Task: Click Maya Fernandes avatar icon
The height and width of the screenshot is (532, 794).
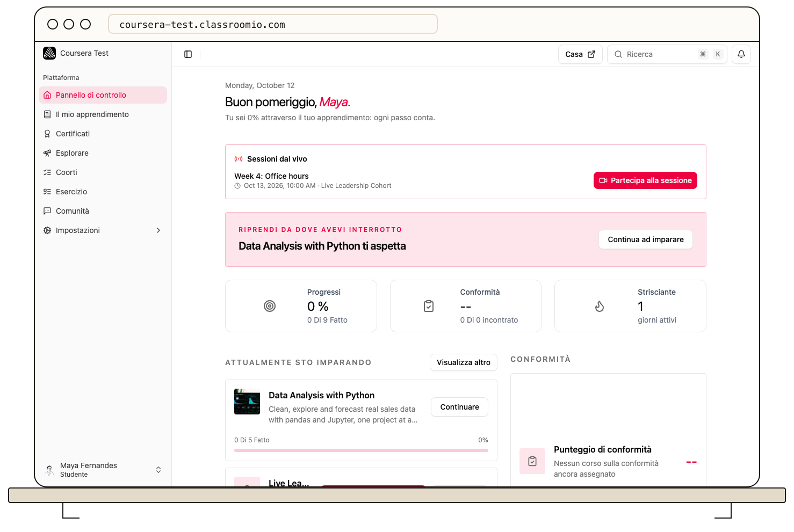Action: [x=49, y=470]
